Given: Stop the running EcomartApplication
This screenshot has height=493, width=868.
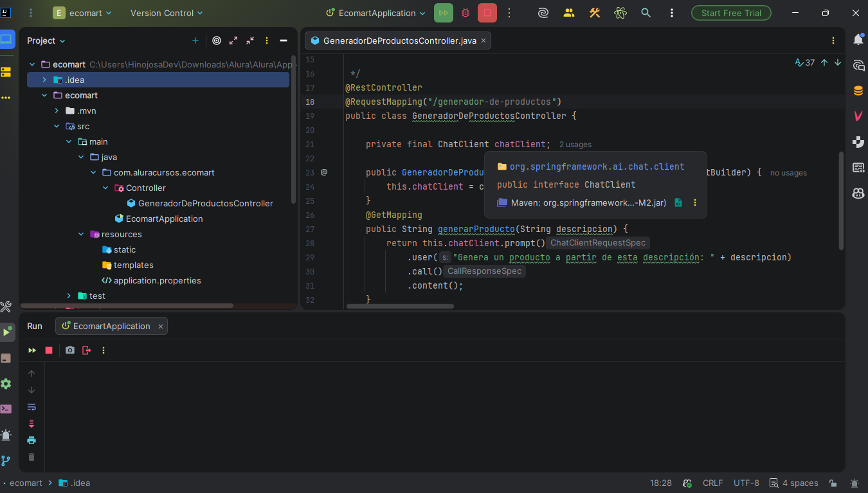Looking at the screenshot, I should pos(487,13).
